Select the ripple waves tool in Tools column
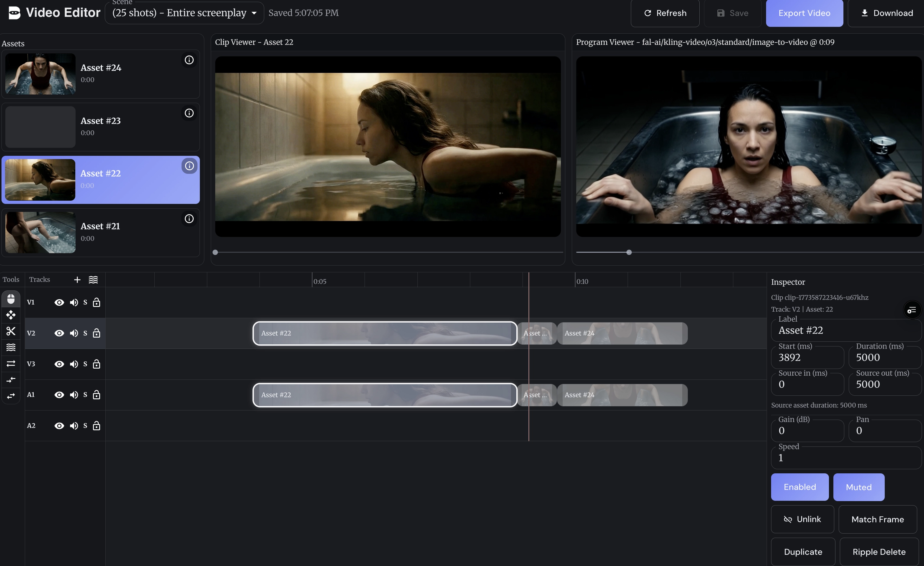This screenshot has width=924, height=566. point(11,347)
